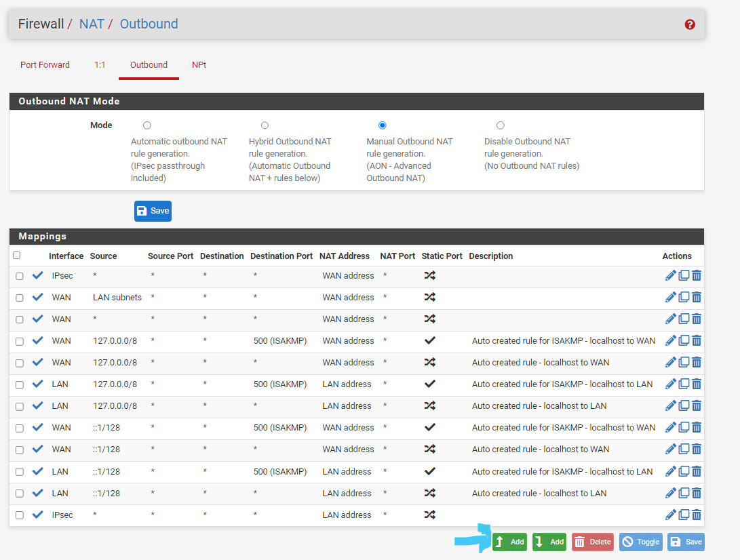The image size is (740, 560).
Task: Click the 'Description' column header
Action: pyautogui.click(x=491, y=256)
